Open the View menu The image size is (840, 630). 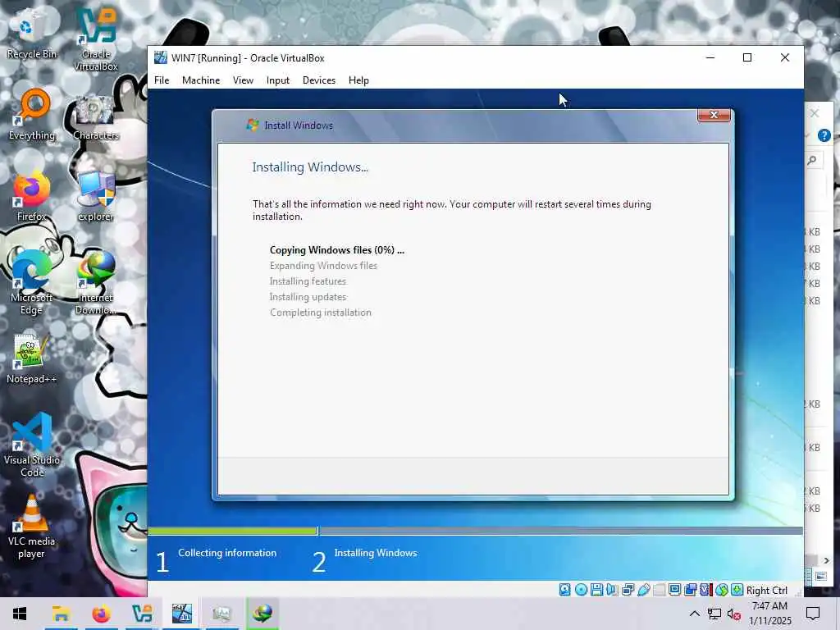tap(243, 80)
